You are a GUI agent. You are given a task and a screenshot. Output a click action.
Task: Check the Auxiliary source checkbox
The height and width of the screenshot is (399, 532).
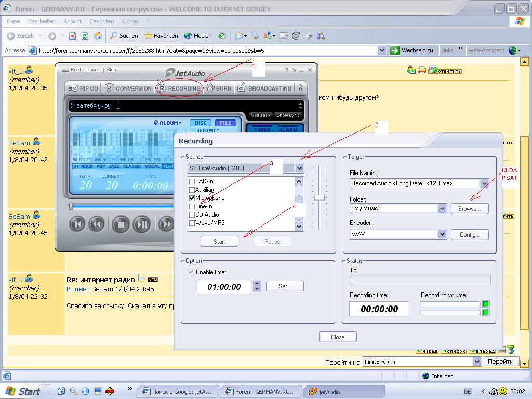point(192,190)
